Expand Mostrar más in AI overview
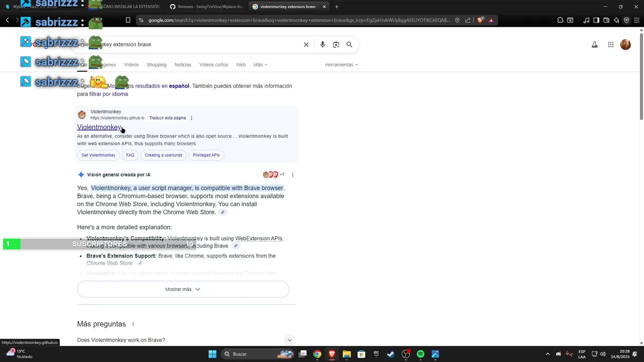Image resolution: width=644 pixels, height=362 pixels. tap(183, 289)
